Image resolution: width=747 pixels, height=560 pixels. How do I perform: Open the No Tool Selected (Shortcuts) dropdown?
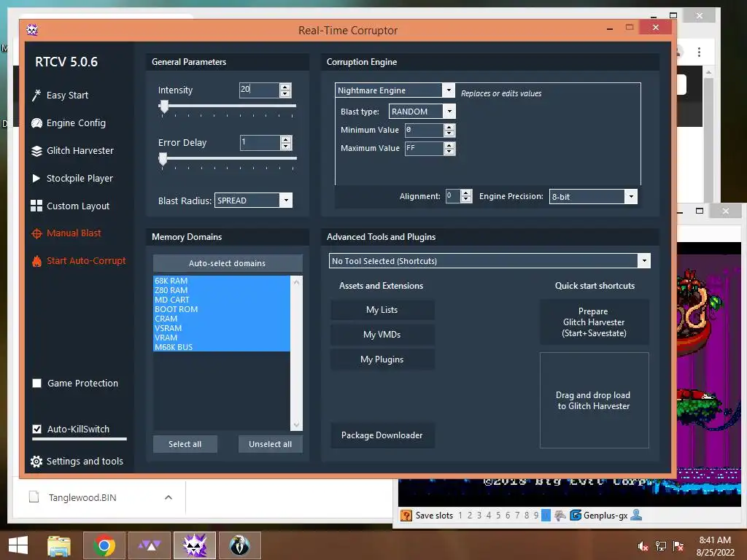[x=644, y=261]
